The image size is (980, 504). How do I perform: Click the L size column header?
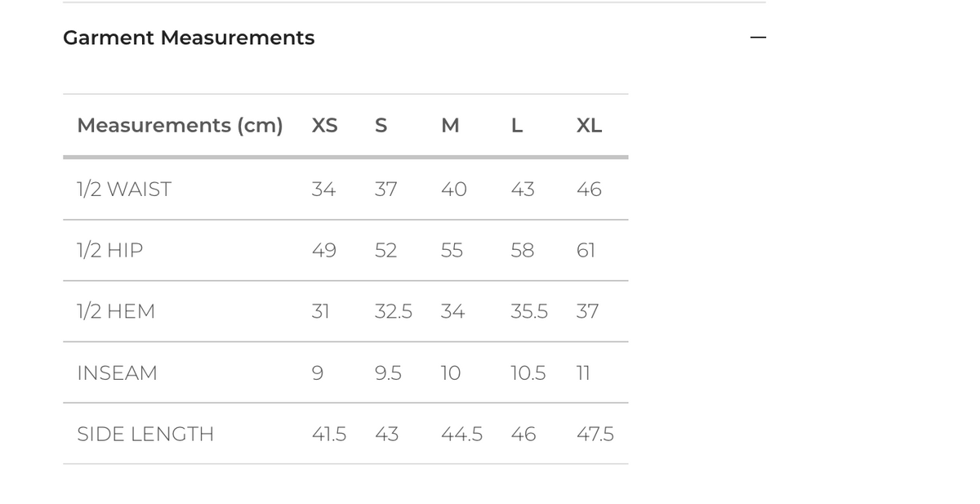pyautogui.click(x=516, y=126)
